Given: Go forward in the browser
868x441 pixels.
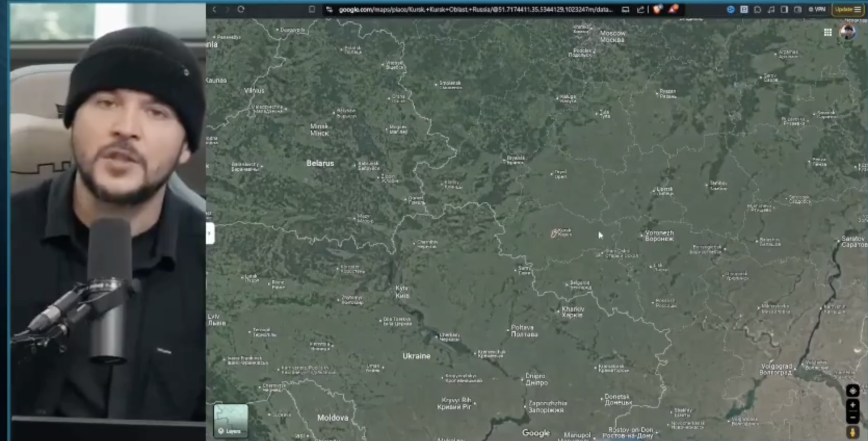Looking at the screenshot, I should pos(227,9).
